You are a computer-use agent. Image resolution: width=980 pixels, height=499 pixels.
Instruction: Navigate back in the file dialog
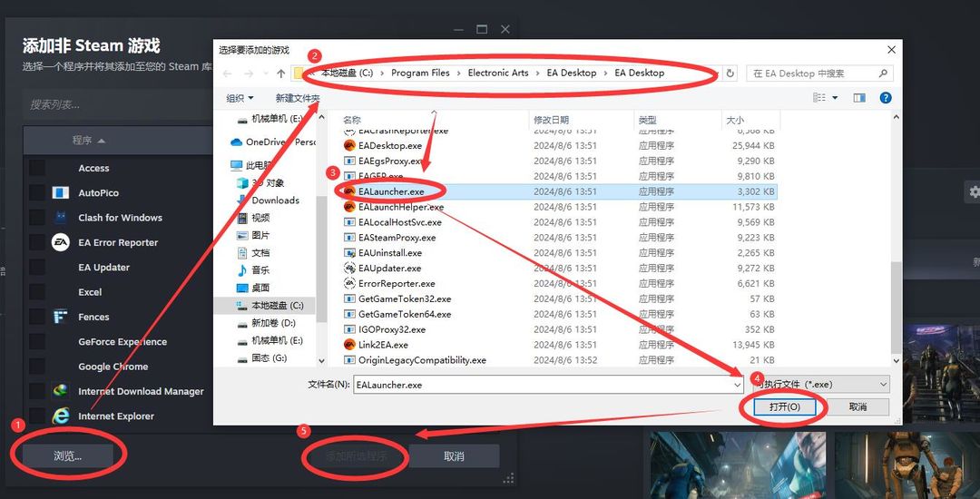pos(228,73)
